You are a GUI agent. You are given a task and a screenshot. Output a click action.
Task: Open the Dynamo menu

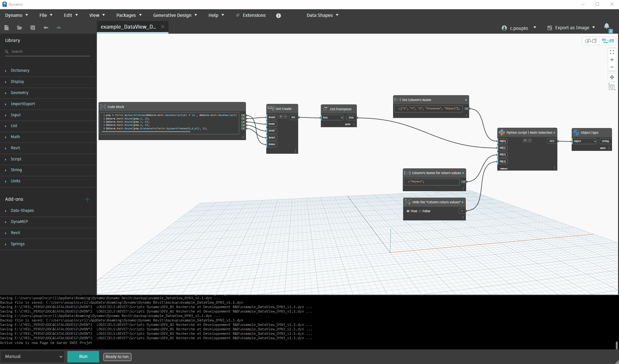pos(17,15)
